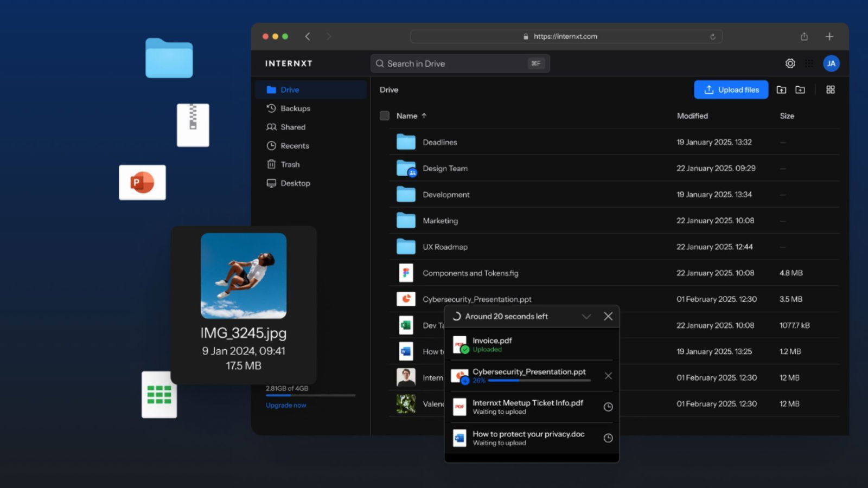Click the JA account avatar
This screenshot has width=868, height=488.
pos(831,63)
